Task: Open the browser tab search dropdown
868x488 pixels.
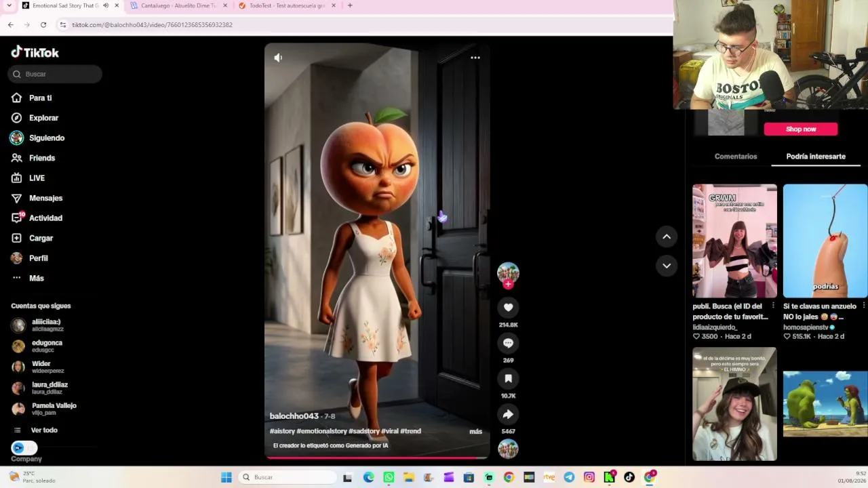Action: pyautogui.click(x=9, y=5)
